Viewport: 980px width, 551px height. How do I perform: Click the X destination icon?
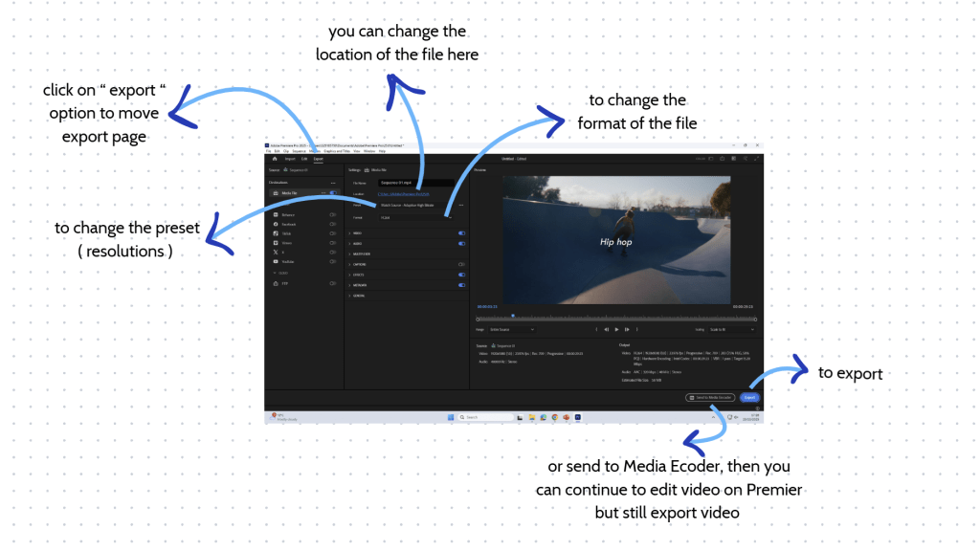click(276, 252)
